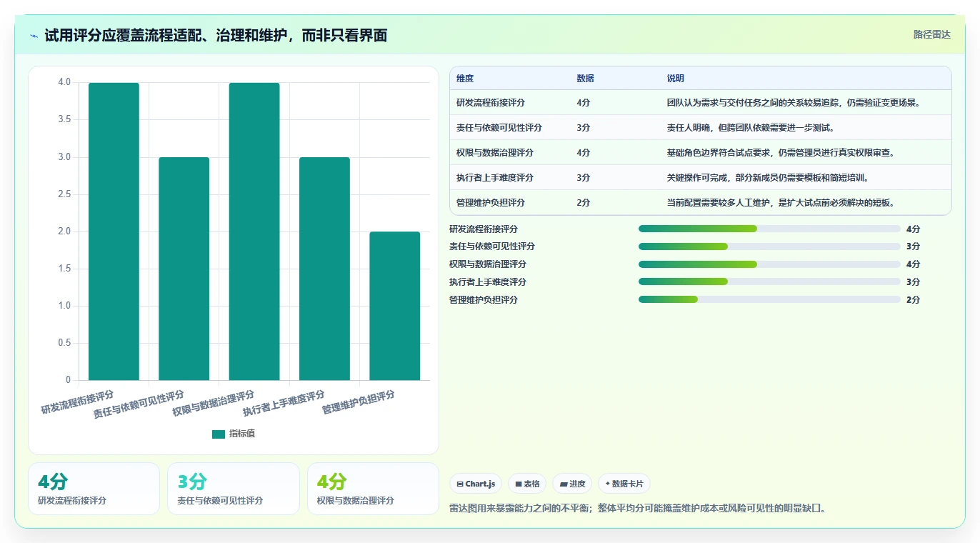The width and height of the screenshot is (980, 543).
Task: Click the 指标值 legend label
Action: [242, 434]
